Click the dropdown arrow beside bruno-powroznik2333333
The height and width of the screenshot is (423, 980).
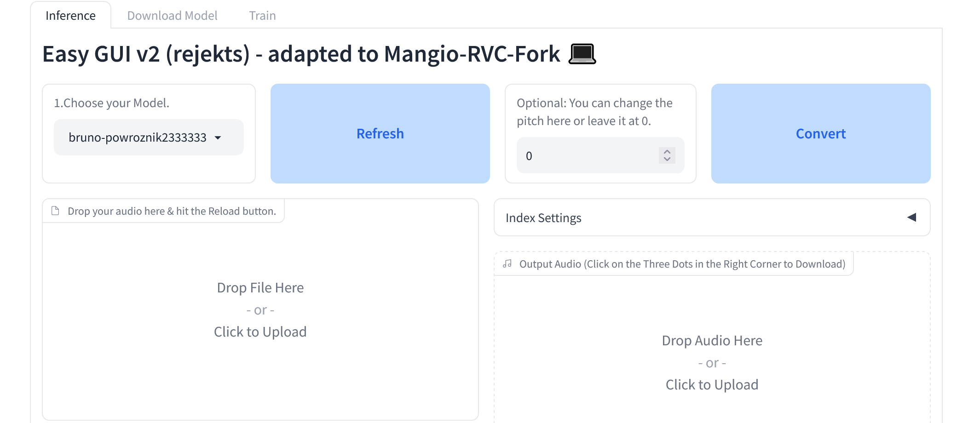pos(218,138)
